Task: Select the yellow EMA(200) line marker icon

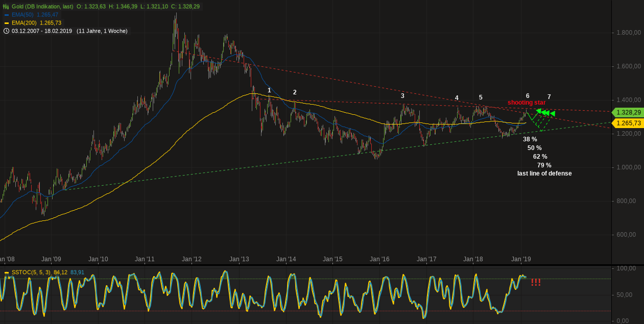Action: 6,23
